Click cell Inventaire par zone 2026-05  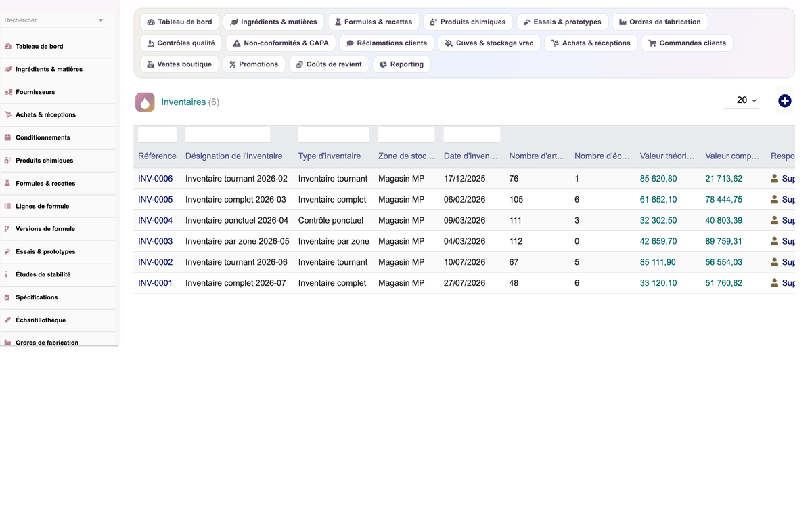[x=238, y=241]
